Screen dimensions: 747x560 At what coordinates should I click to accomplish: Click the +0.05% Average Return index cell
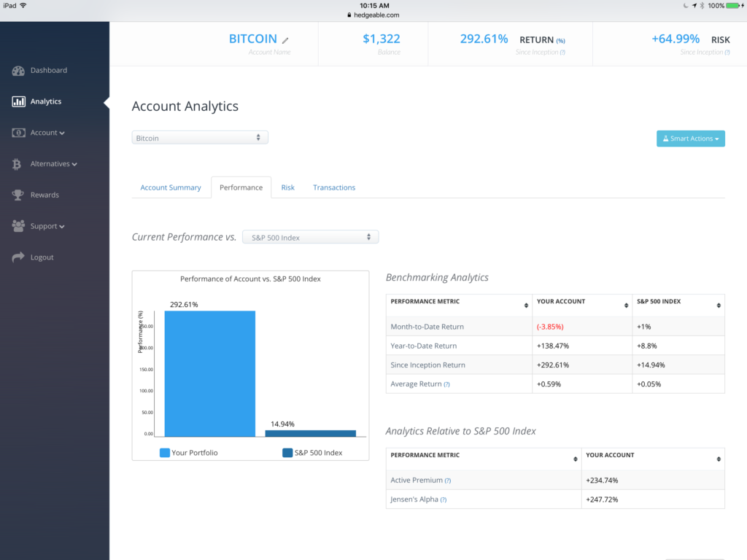pos(649,384)
